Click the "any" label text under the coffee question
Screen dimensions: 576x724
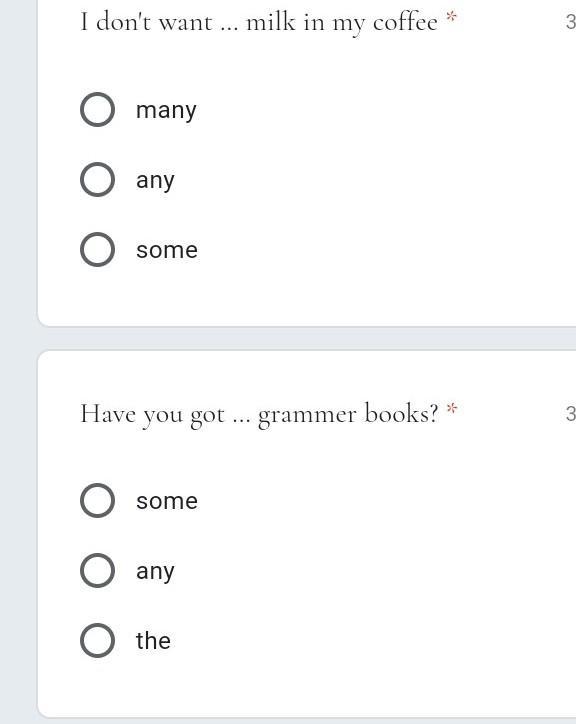pos(155,181)
